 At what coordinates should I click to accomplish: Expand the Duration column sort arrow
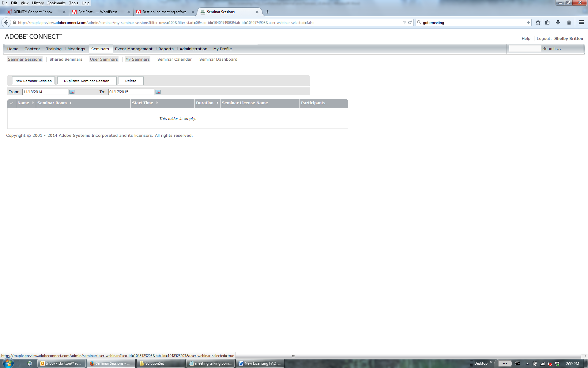[x=217, y=103]
